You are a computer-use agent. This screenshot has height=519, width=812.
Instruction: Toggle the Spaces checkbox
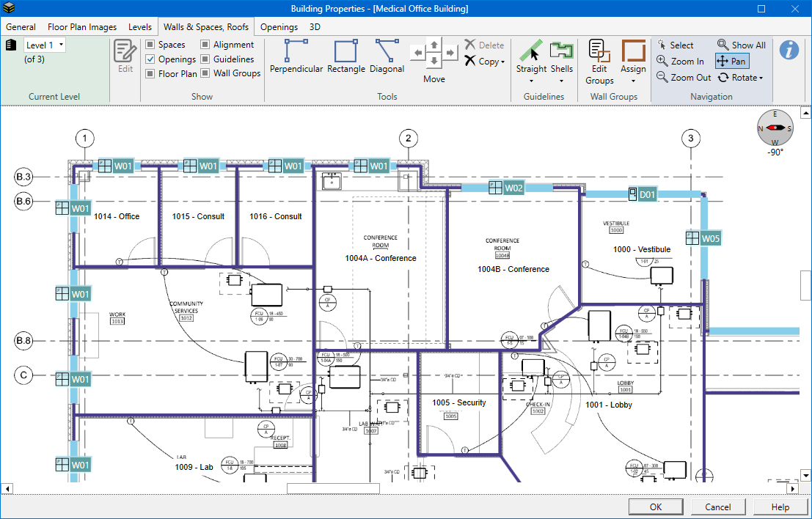(x=150, y=45)
